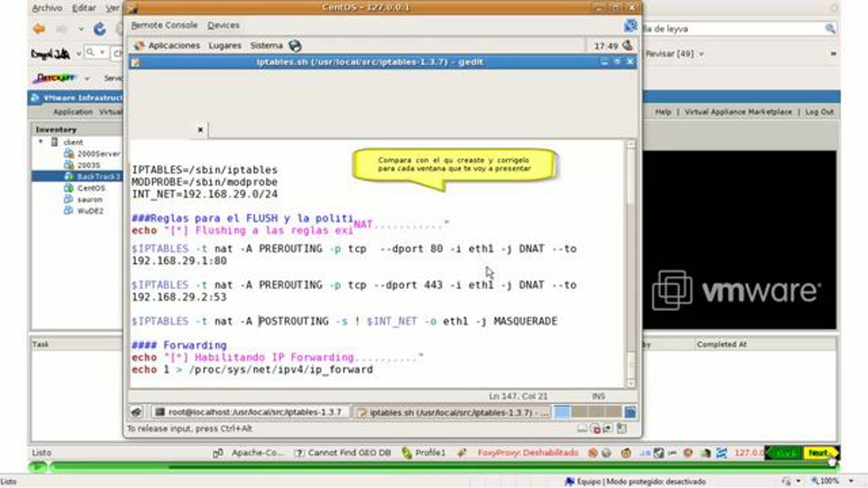Collapse the client inventory tree node

click(41, 142)
